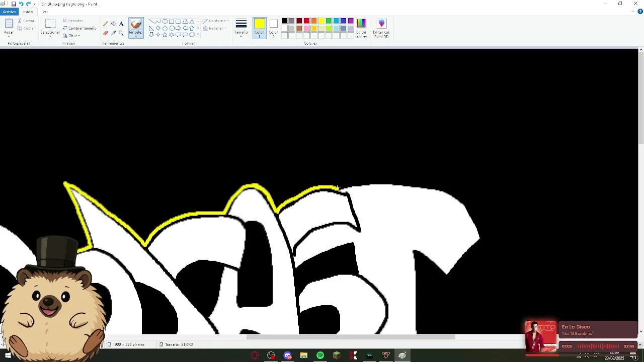
Task: Open Editar con Paint 3D
Action: click(x=381, y=29)
